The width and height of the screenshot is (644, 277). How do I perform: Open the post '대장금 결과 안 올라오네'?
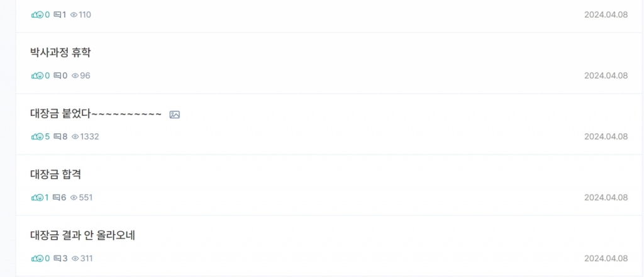pos(83,236)
